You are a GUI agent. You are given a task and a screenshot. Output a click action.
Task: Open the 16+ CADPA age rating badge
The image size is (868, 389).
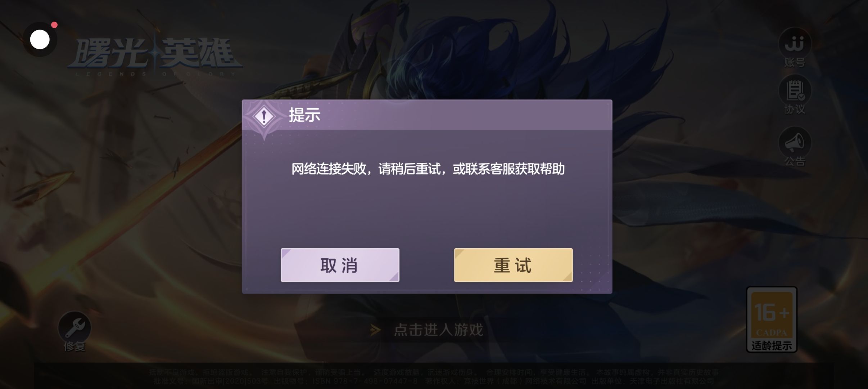[x=772, y=319]
